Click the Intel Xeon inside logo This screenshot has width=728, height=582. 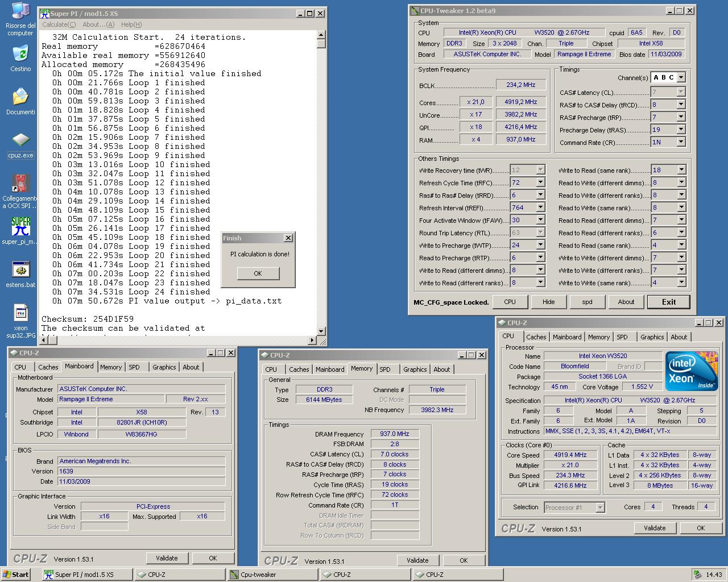[692, 371]
